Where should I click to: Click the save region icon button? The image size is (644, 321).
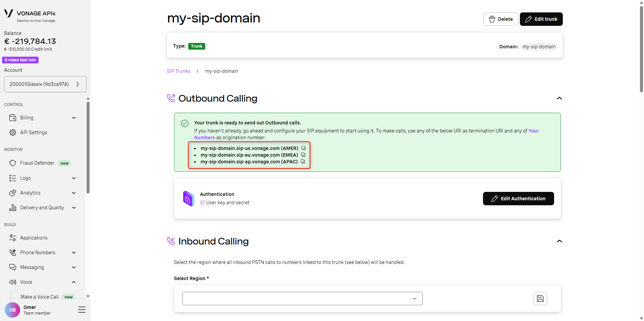[x=540, y=299]
